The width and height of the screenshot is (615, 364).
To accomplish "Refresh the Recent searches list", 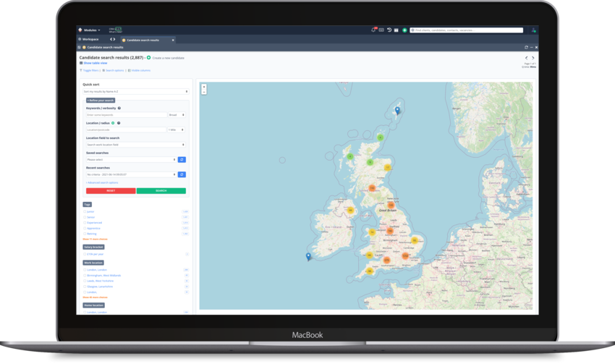I will [x=182, y=174].
